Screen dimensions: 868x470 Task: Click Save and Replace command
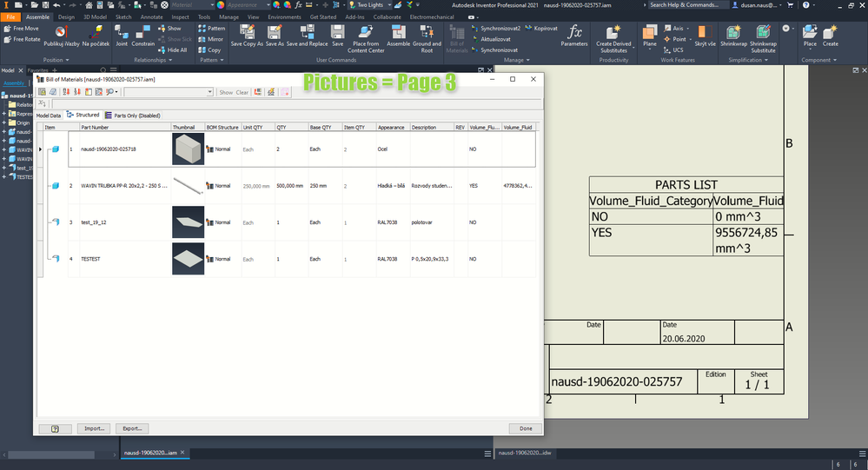[308, 36]
